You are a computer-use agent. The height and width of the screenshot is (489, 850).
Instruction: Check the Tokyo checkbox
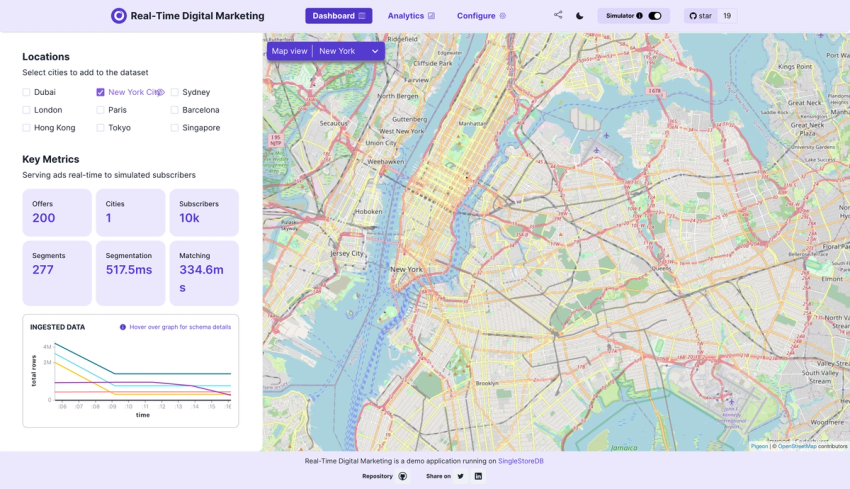(x=100, y=128)
